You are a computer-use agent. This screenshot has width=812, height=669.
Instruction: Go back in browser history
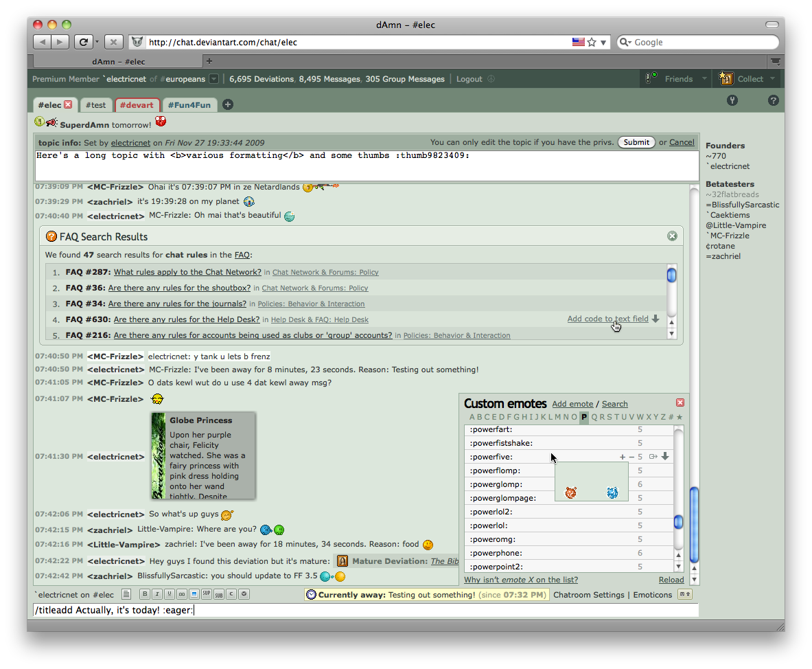point(42,42)
